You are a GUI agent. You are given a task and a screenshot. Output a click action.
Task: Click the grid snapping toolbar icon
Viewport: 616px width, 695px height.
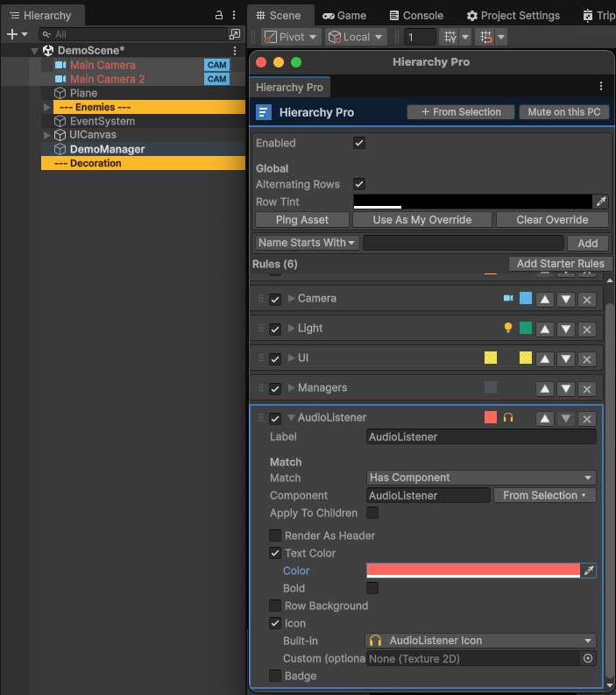coord(450,37)
